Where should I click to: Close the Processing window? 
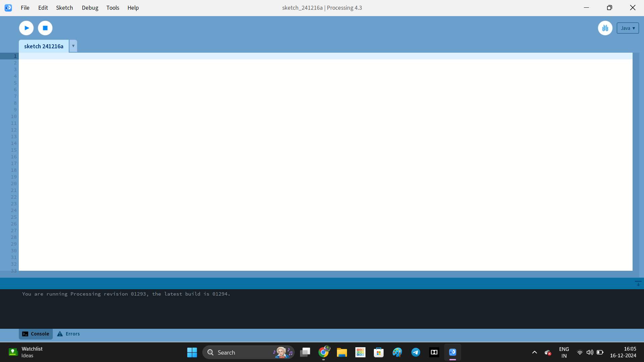633,8
